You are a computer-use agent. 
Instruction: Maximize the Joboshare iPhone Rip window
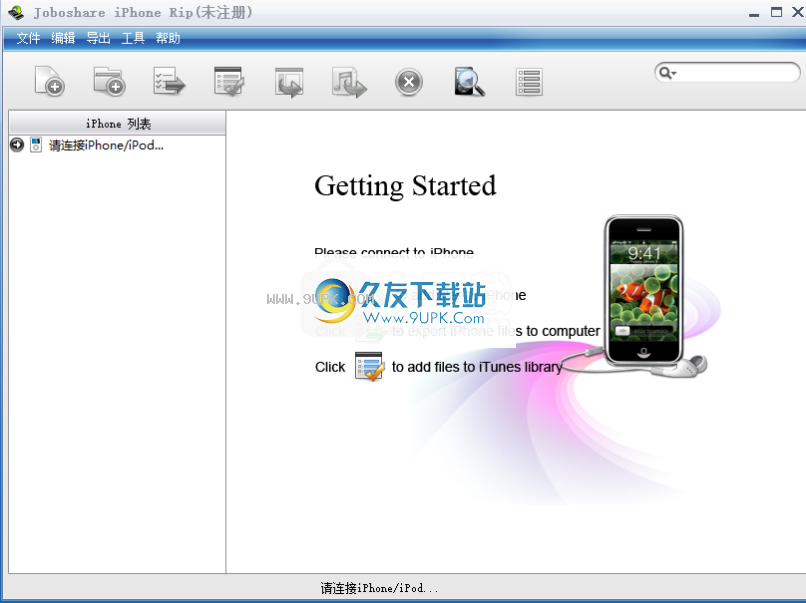(x=776, y=12)
